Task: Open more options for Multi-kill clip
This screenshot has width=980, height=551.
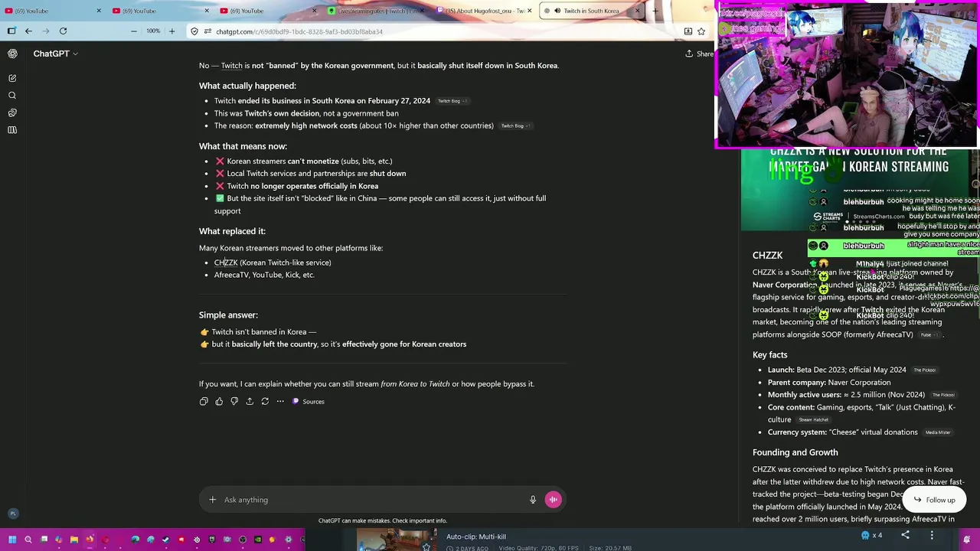Action: point(932,536)
